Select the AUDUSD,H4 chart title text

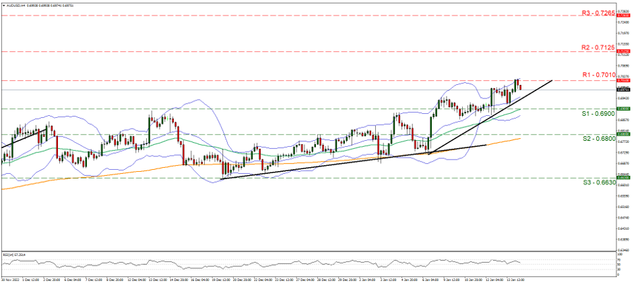14,4
